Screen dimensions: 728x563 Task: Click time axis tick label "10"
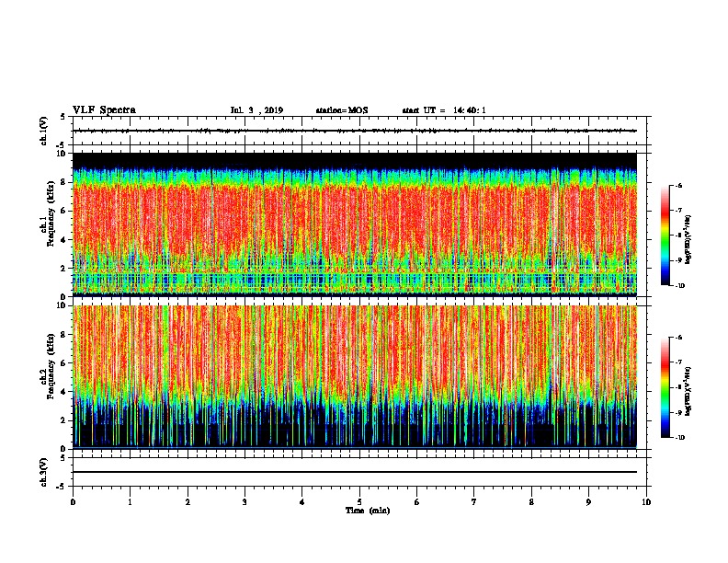click(646, 502)
